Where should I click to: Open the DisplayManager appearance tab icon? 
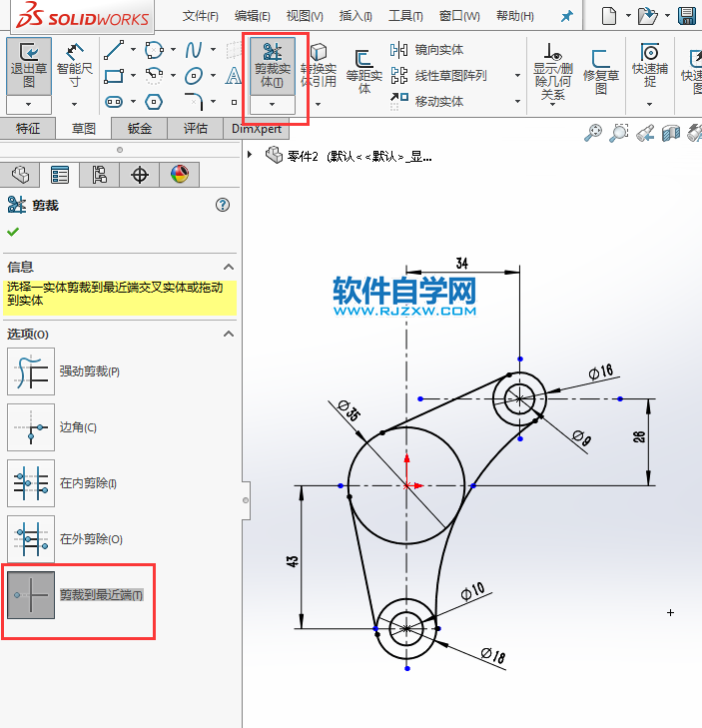pos(179,175)
